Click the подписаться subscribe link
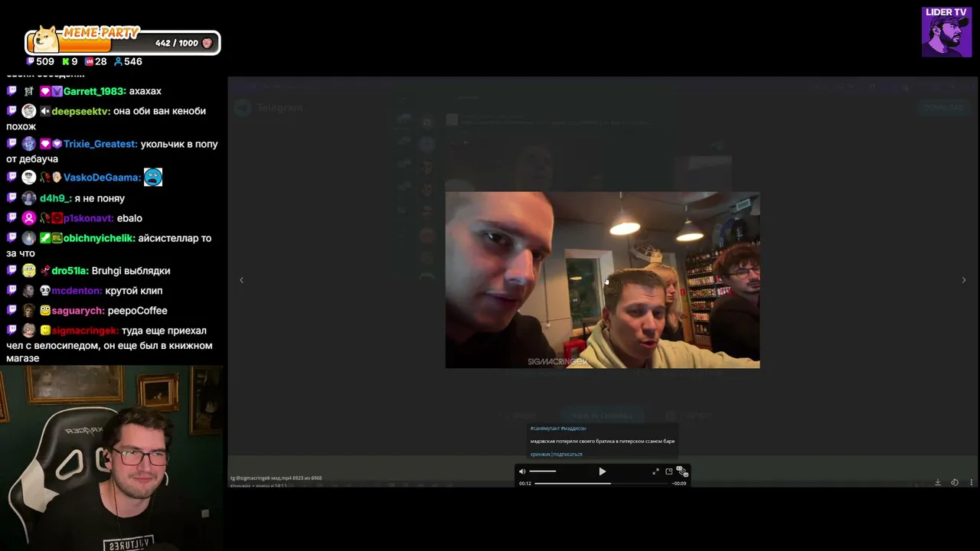The width and height of the screenshot is (980, 551). tap(568, 455)
